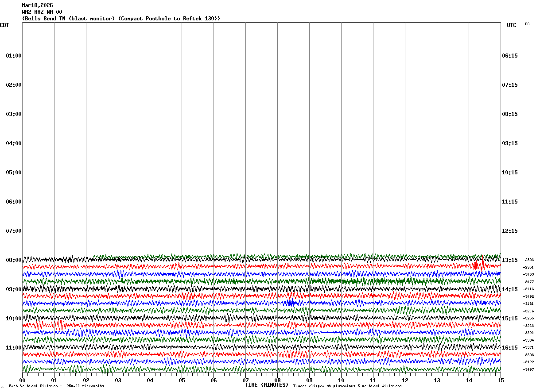536x392 pixels.
Task: Click the DC offset value '-3116'
Action: (x=528, y=289)
